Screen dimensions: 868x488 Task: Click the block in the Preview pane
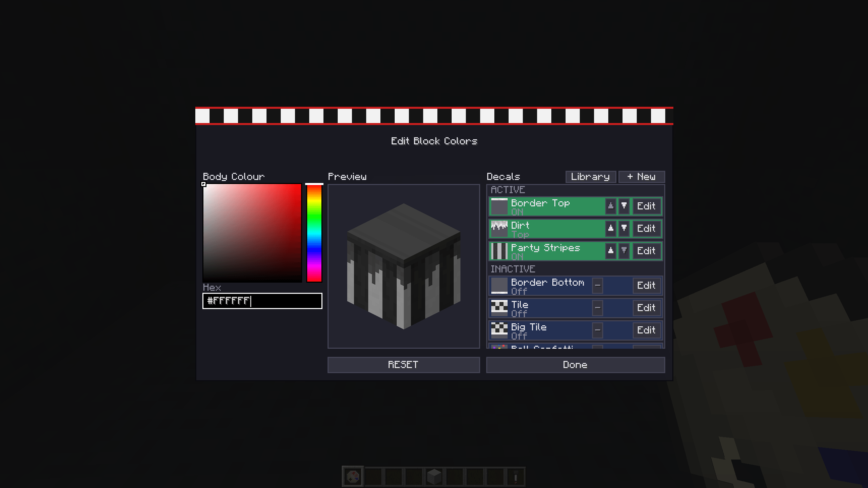(x=403, y=266)
